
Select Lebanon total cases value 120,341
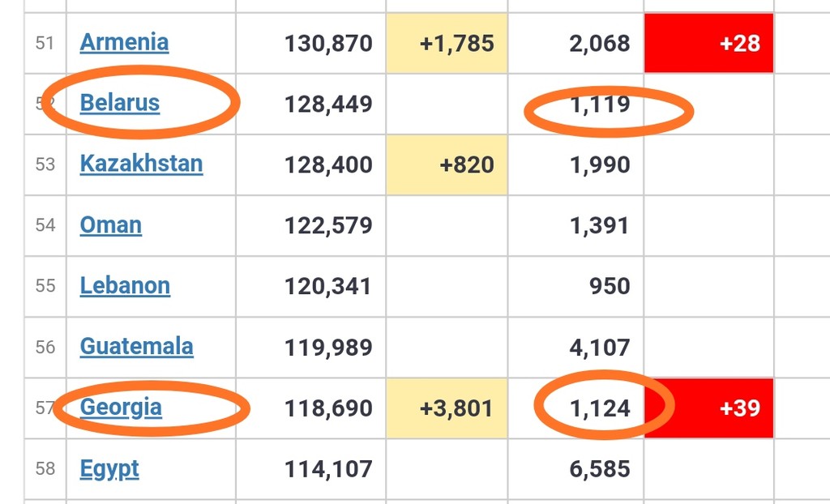tap(328, 287)
